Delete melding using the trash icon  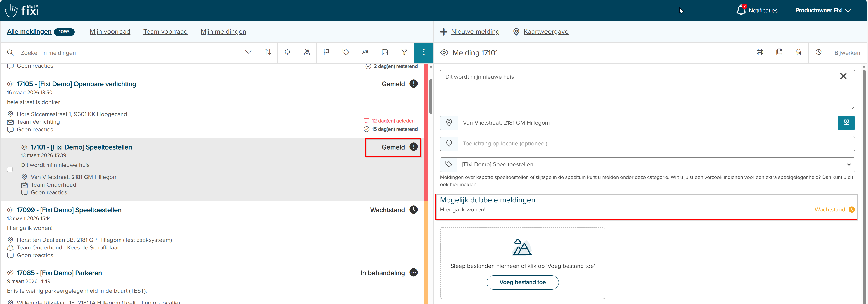(799, 52)
